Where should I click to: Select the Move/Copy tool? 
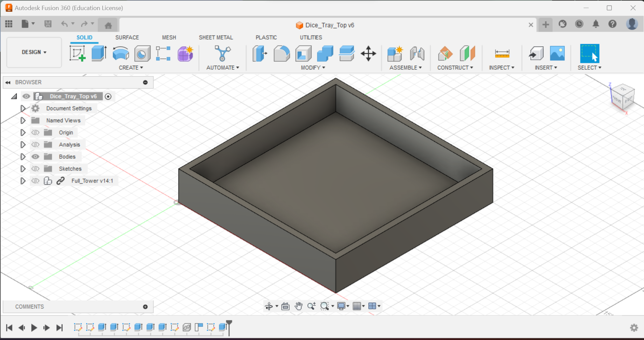point(368,54)
